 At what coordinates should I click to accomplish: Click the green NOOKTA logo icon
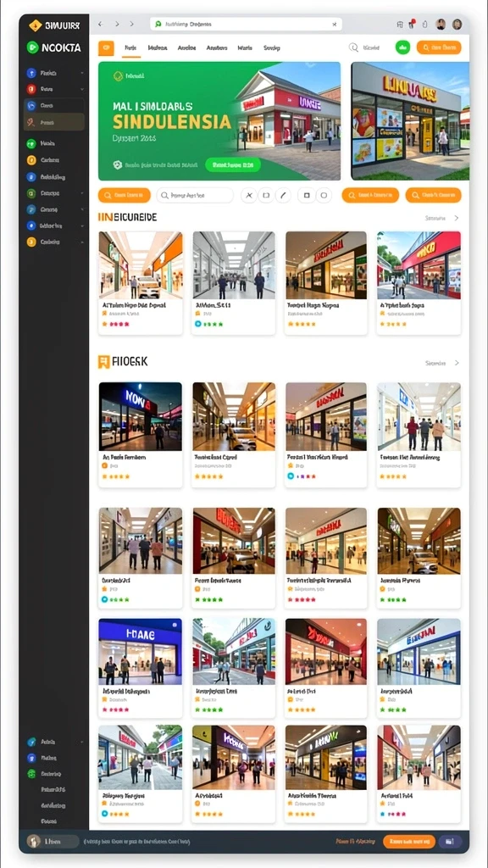point(32,47)
